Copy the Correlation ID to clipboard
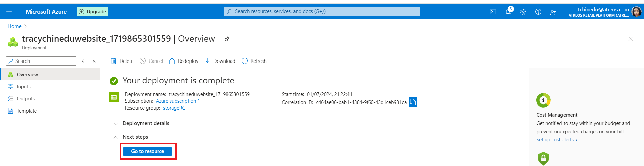This screenshot has width=644, height=166. click(413, 102)
